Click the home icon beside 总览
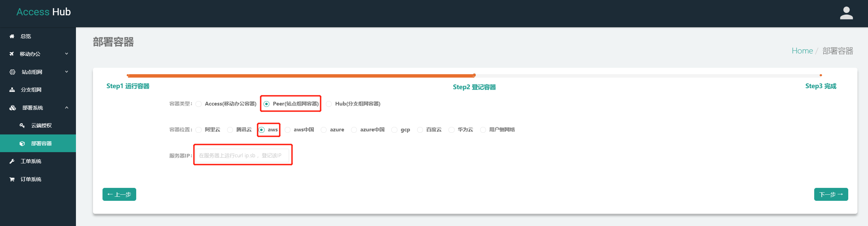Viewport: 868px width, 226px height. pos(12,36)
